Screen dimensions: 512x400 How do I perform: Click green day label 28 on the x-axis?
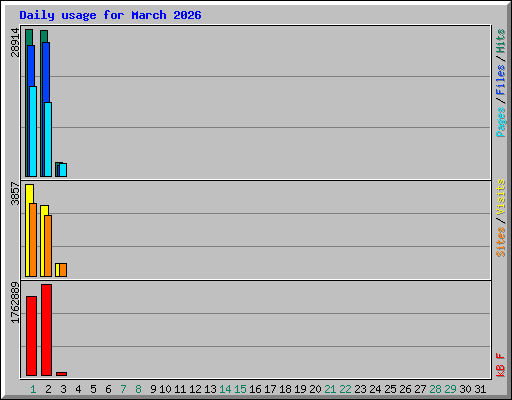[x=435, y=389]
